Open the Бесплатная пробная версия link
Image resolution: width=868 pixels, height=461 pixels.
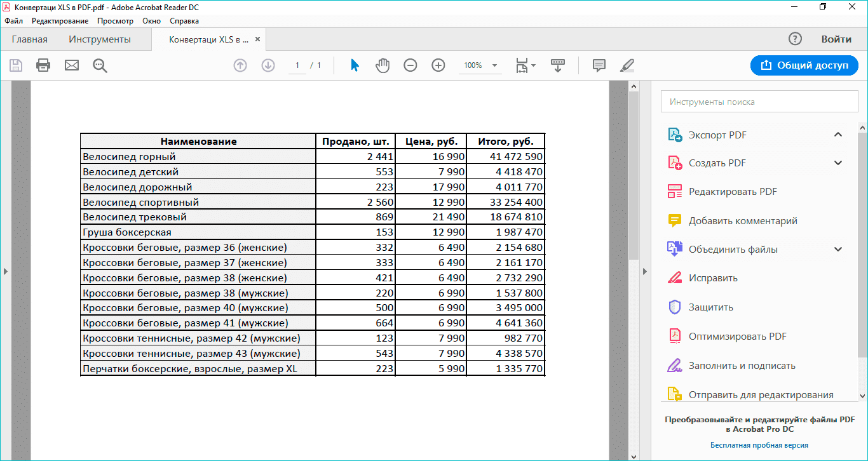click(x=760, y=445)
